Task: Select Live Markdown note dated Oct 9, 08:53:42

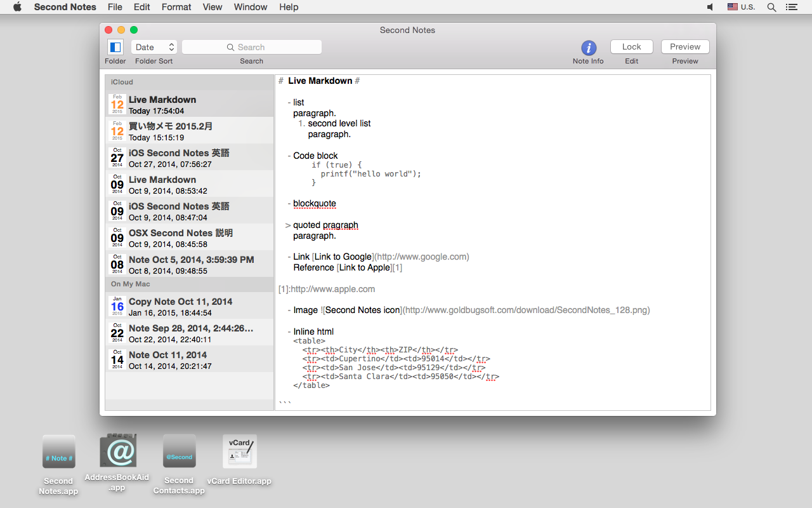Action: point(190,184)
